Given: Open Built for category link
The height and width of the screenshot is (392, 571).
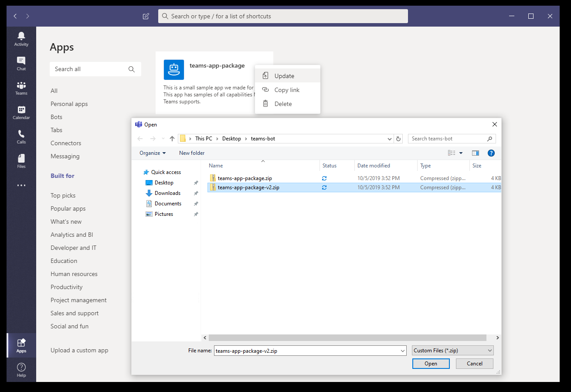Looking at the screenshot, I should pyautogui.click(x=62, y=176).
